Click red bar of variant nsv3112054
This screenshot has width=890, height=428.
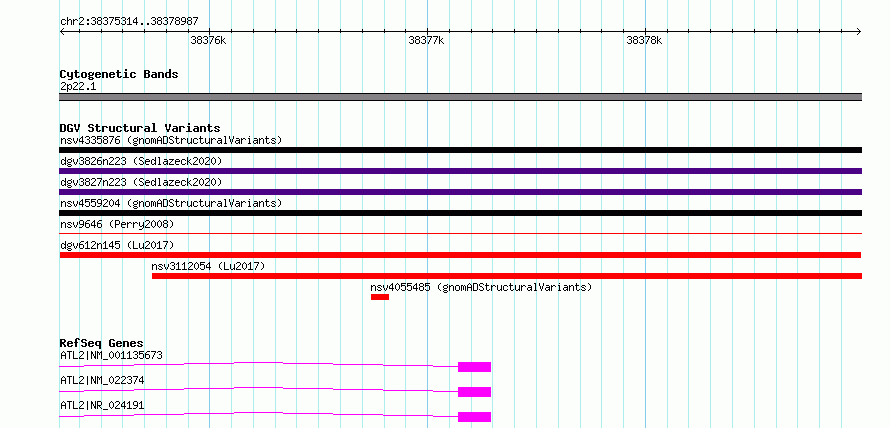click(x=507, y=276)
